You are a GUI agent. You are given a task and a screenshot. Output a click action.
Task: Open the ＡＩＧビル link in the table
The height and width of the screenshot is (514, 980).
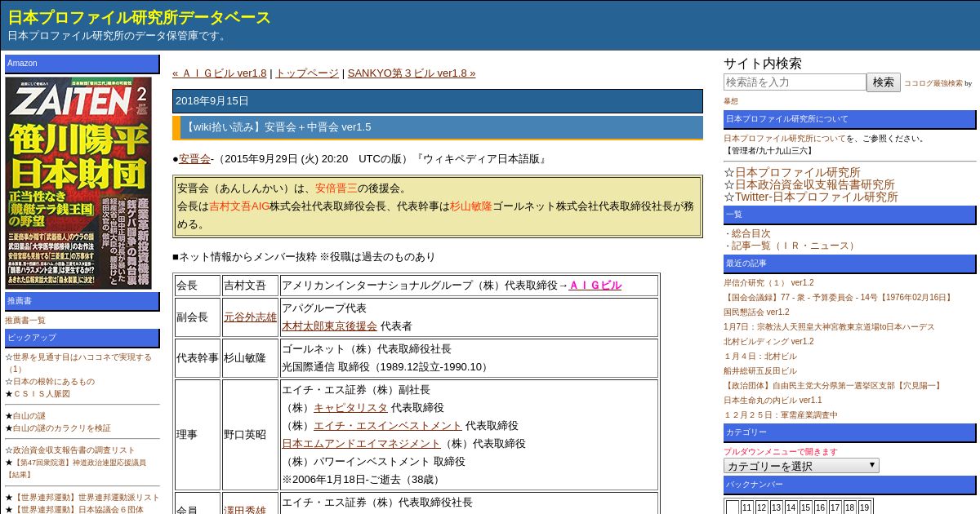595,285
